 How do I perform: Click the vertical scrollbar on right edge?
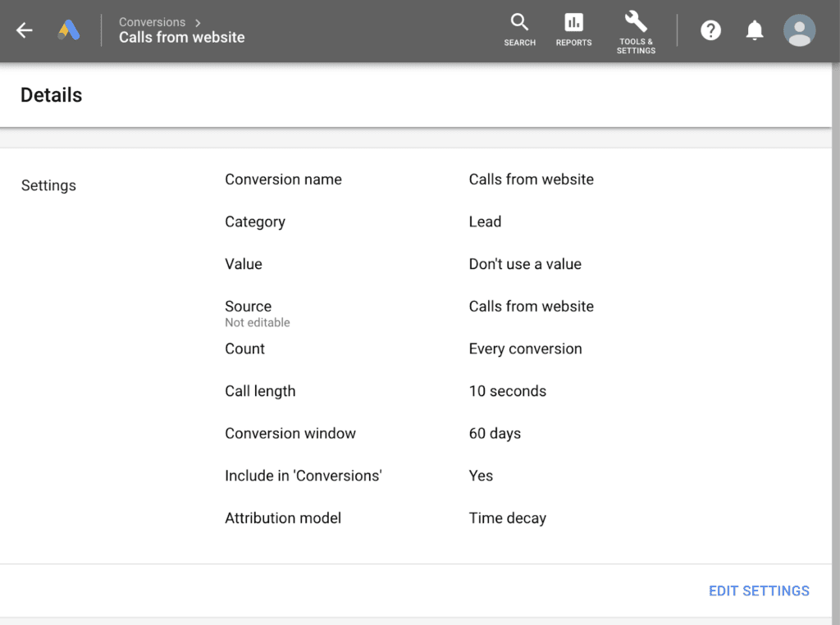[836, 343]
